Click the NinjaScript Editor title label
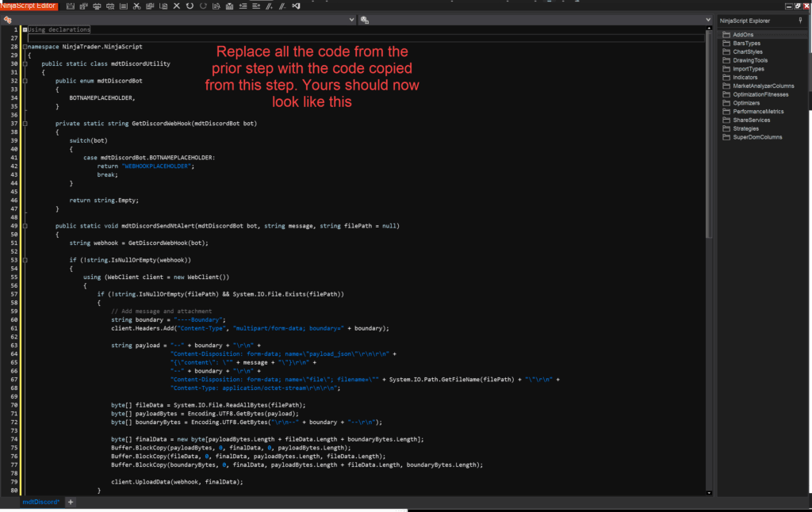 [x=28, y=6]
